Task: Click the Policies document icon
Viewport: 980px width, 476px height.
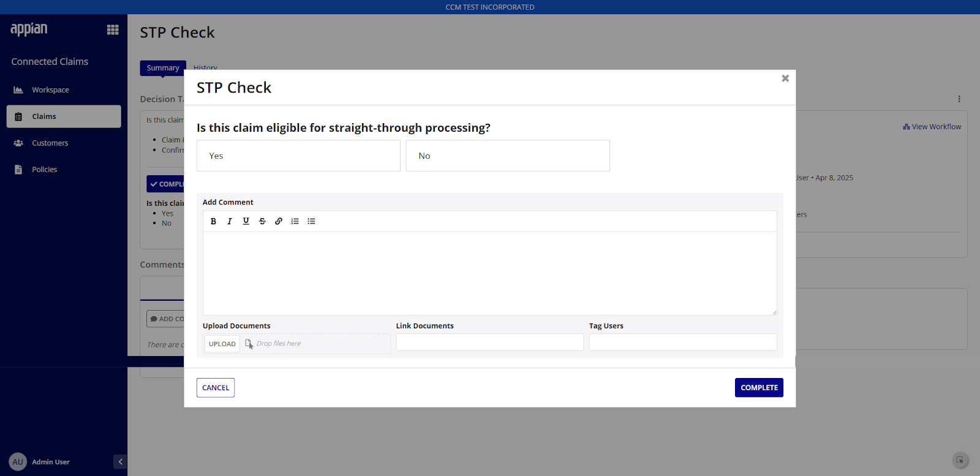Action: (18, 170)
